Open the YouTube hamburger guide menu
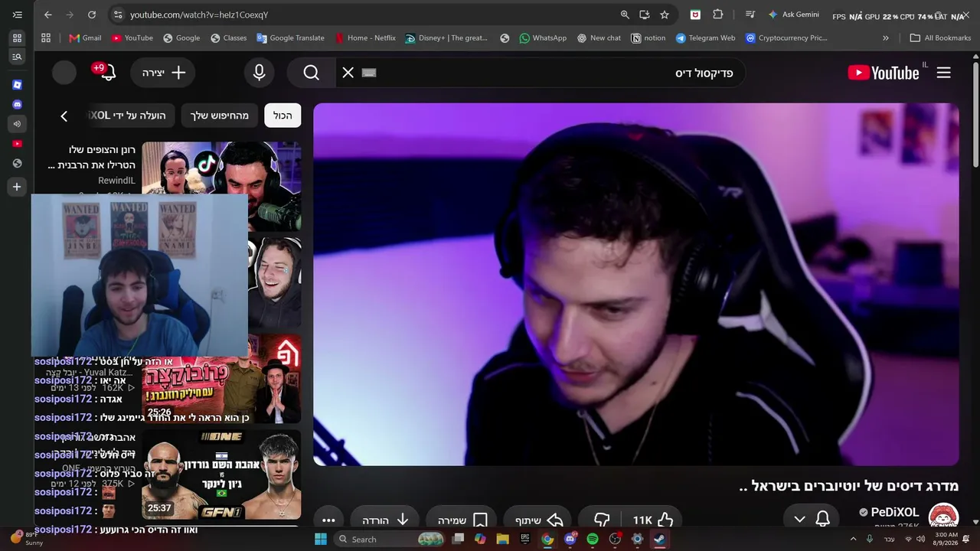Screen dimensions: 980x551 click(x=943, y=72)
